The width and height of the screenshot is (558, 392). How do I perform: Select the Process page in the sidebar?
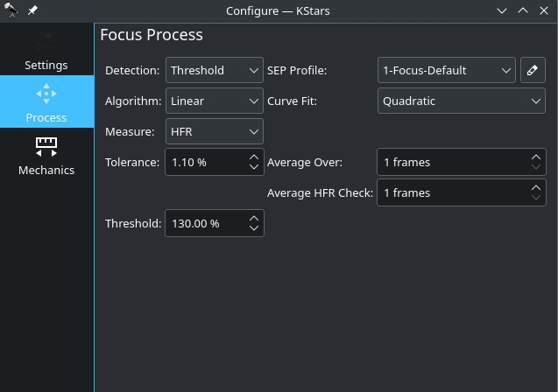(46, 101)
